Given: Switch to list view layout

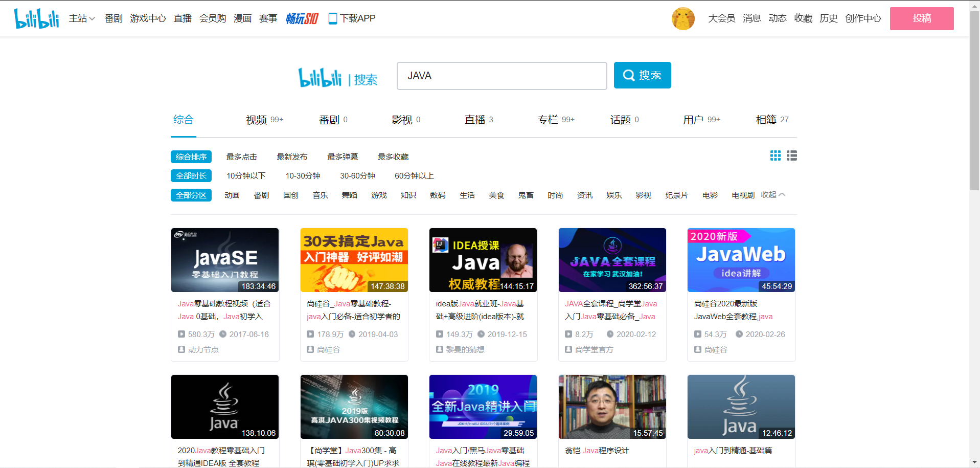Looking at the screenshot, I should (x=791, y=155).
